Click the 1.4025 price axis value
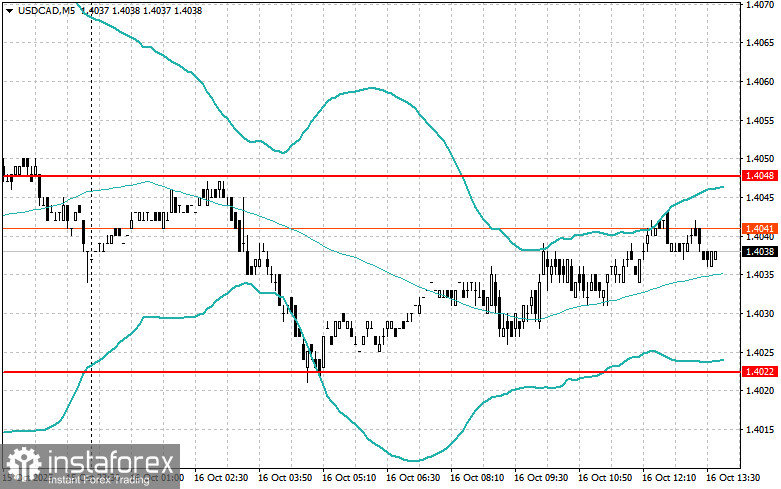 (760, 353)
